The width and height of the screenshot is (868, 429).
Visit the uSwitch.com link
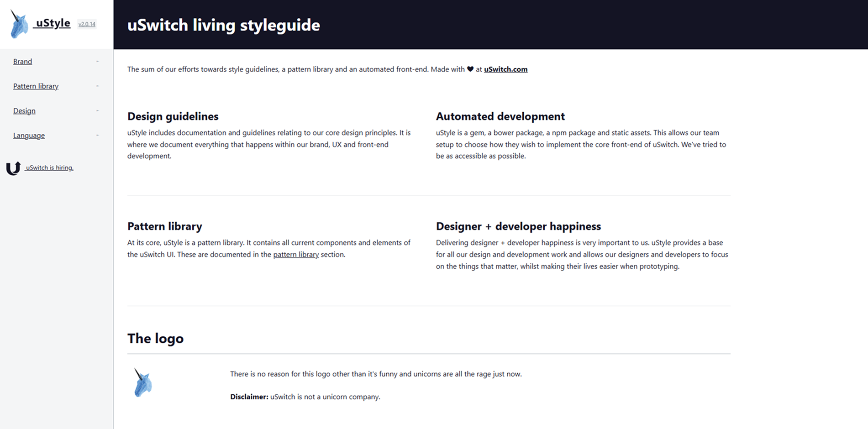click(x=505, y=69)
